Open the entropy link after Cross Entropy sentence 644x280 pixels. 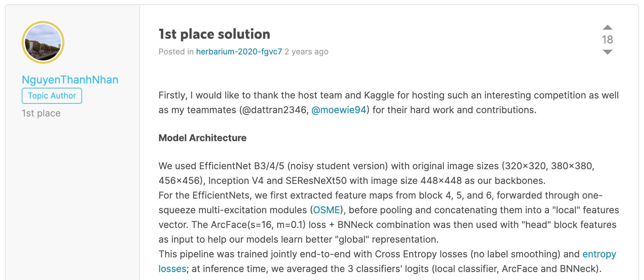pyautogui.click(x=599, y=254)
